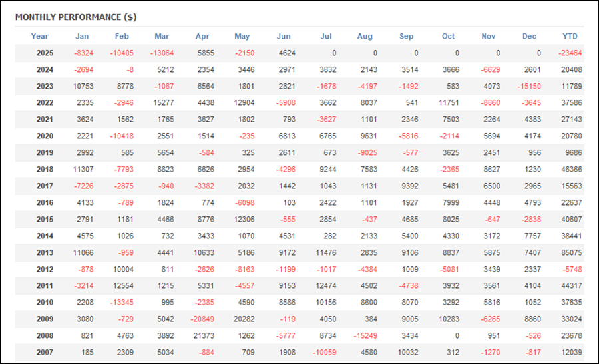Viewport: 599px width, 364px height.
Task: Click the 2008 April value 21373
Action: click(204, 336)
